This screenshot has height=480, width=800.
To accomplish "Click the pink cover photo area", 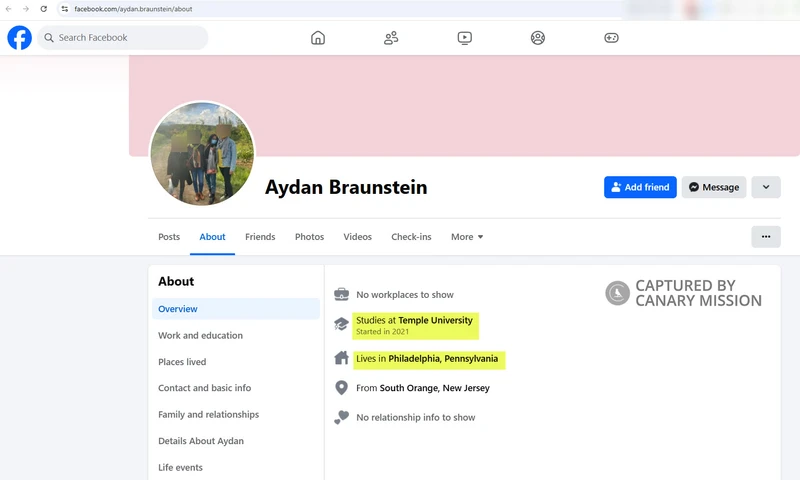I will (464, 106).
